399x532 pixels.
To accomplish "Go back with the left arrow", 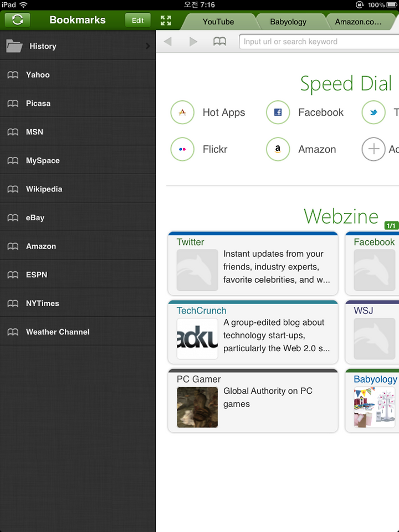I will pos(167,42).
